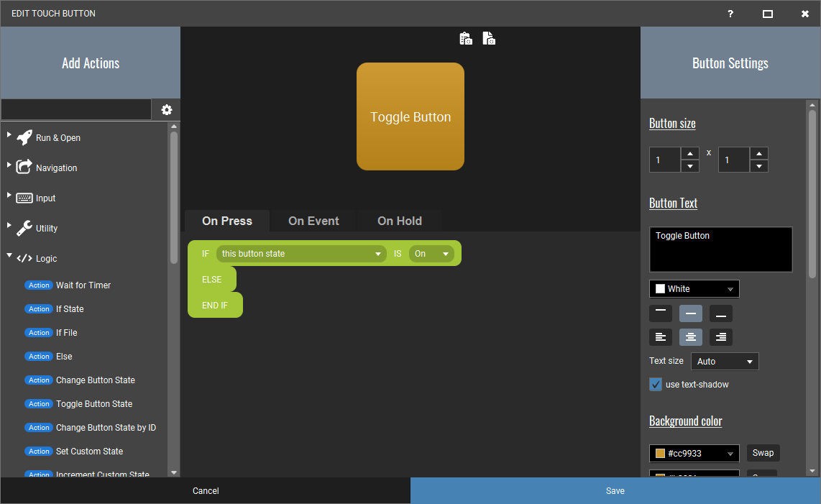Open the help question mark icon
This screenshot has height=504, width=821.
point(730,14)
